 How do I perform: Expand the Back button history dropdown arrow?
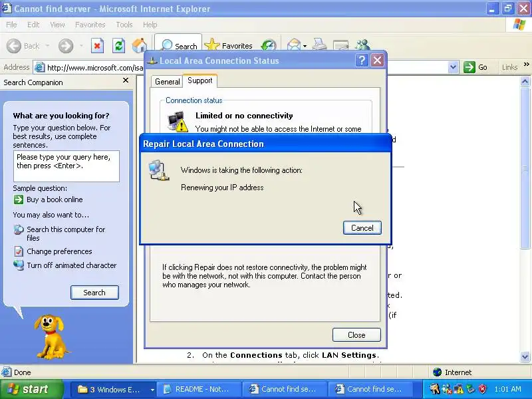(x=47, y=46)
